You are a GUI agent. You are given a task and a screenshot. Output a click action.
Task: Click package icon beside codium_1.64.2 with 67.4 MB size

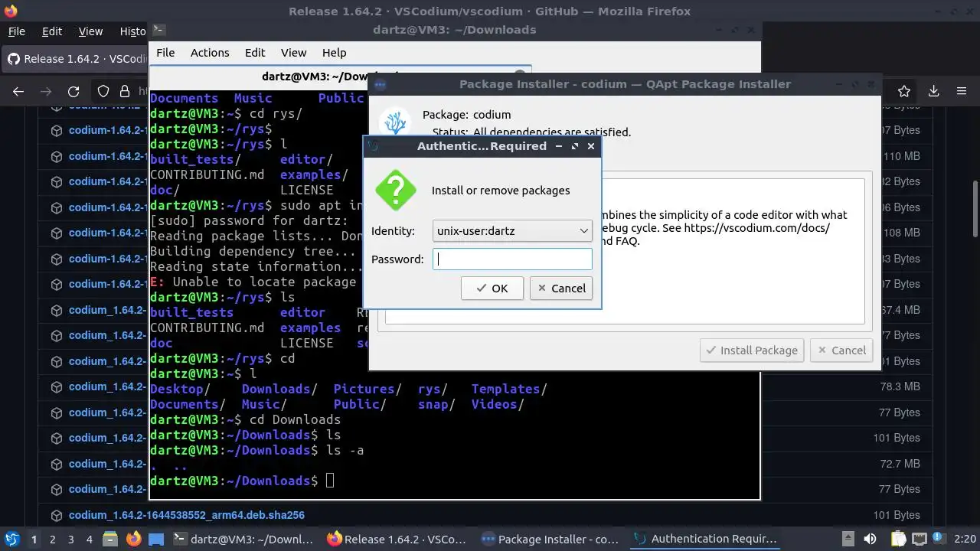(x=57, y=310)
